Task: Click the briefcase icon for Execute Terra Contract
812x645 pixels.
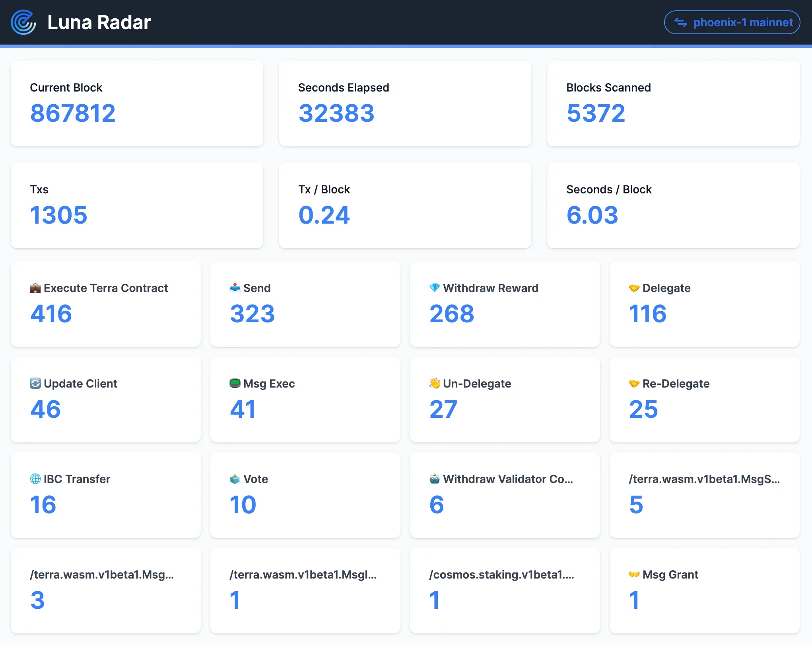Action: pyautogui.click(x=35, y=288)
